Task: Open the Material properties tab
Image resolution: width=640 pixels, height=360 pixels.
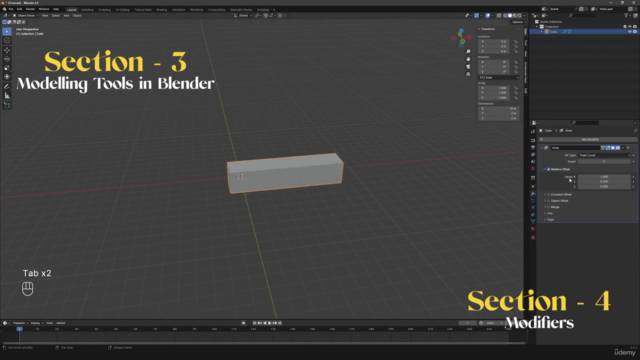Action: 533,229
